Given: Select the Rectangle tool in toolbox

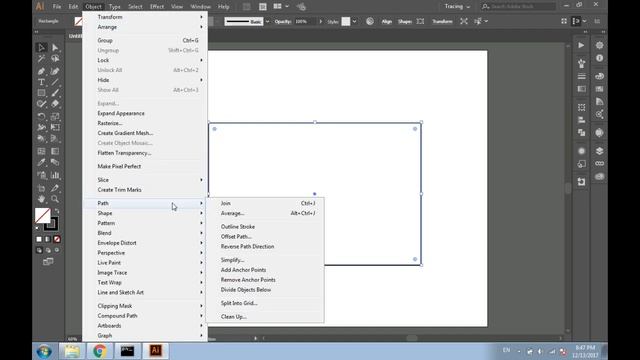Looking at the screenshot, I should coord(41,93).
